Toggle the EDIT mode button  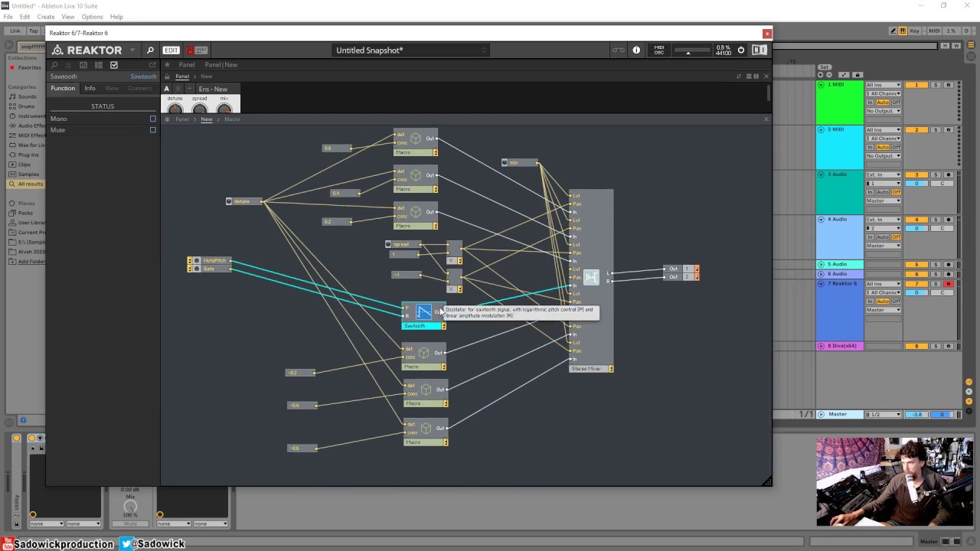(171, 51)
